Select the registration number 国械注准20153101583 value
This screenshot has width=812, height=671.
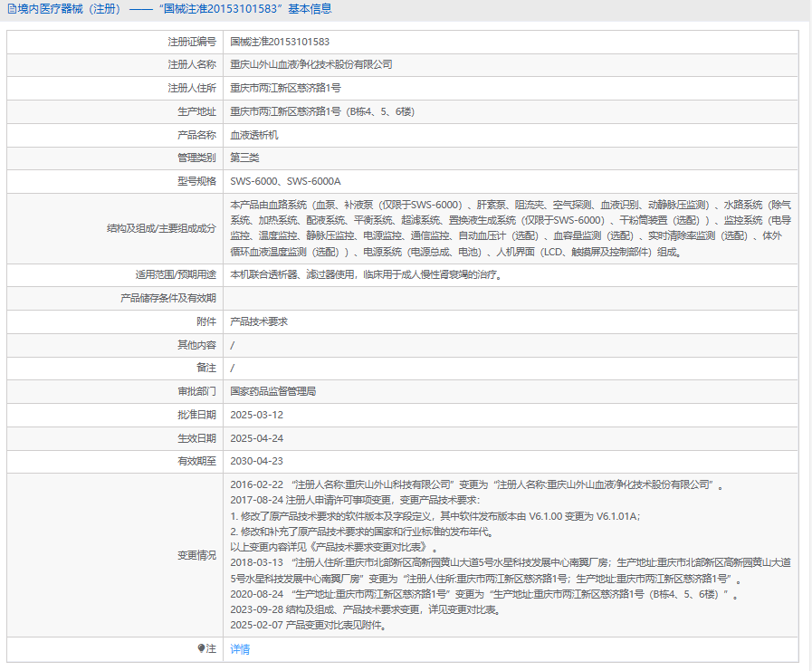[280, 42]
